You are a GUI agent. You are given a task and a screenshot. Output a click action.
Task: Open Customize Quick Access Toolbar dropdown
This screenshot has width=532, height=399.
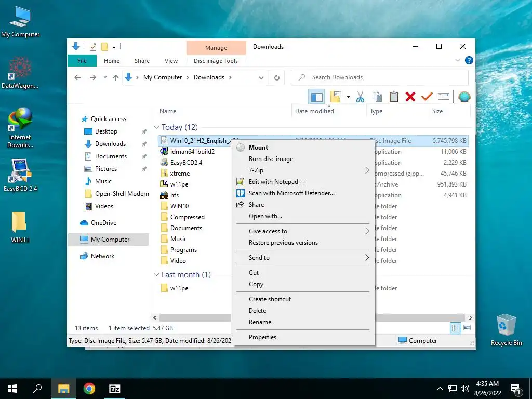point(114,47)
